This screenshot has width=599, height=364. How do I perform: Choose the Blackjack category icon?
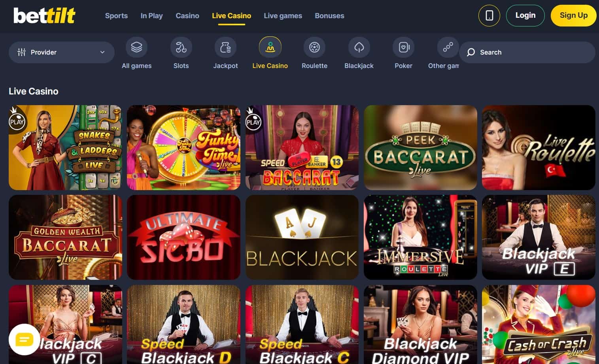click(359, 47)
